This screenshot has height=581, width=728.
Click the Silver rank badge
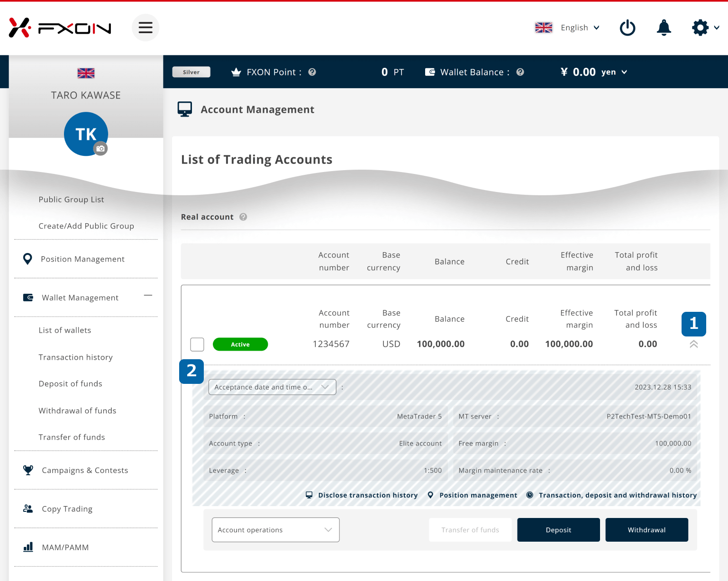[x=191, y=72]
